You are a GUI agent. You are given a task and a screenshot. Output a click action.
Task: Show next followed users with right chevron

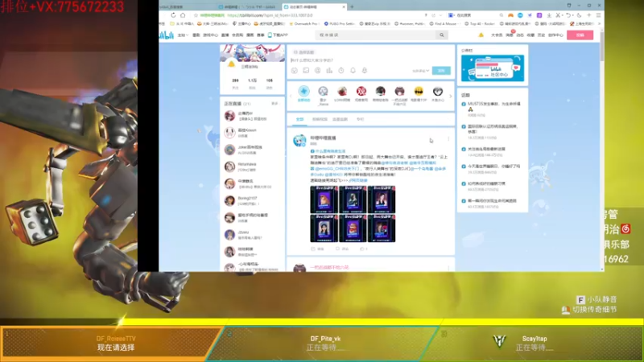[451, 97]
